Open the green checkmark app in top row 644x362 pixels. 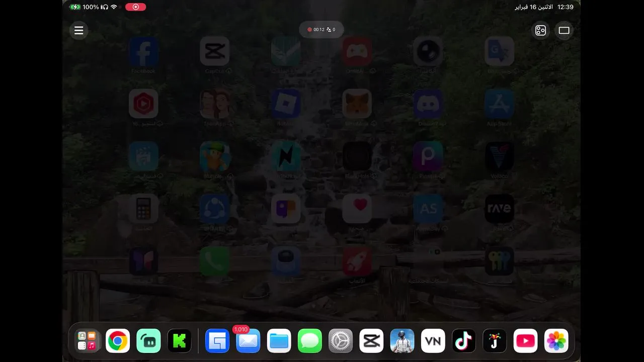[x=286, y=51]
